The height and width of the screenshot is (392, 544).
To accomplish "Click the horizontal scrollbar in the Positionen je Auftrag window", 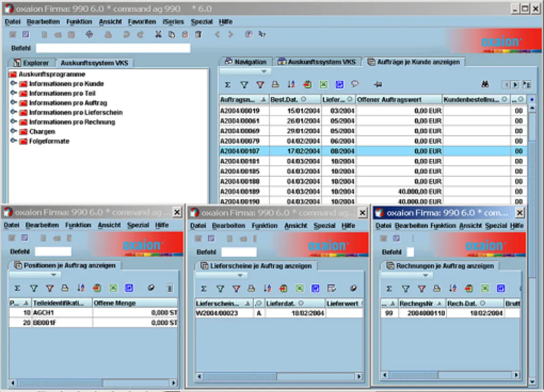I will click(x=93, y=383).
